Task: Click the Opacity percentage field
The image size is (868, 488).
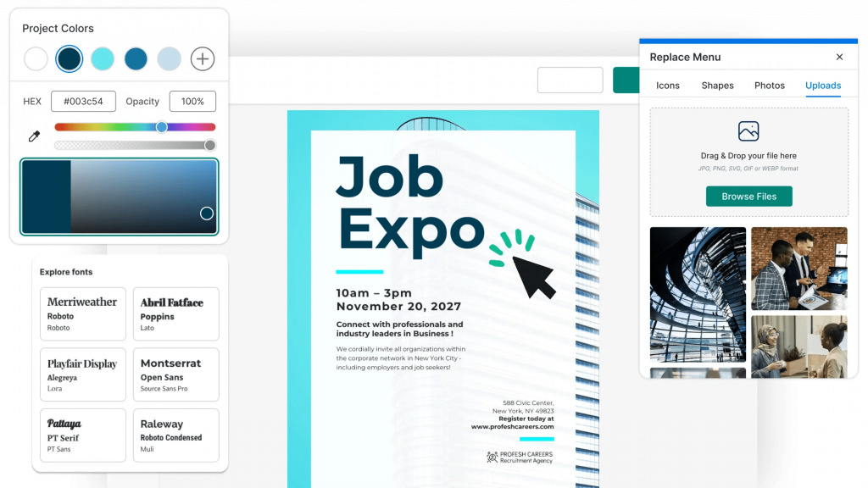Action: 192,102
